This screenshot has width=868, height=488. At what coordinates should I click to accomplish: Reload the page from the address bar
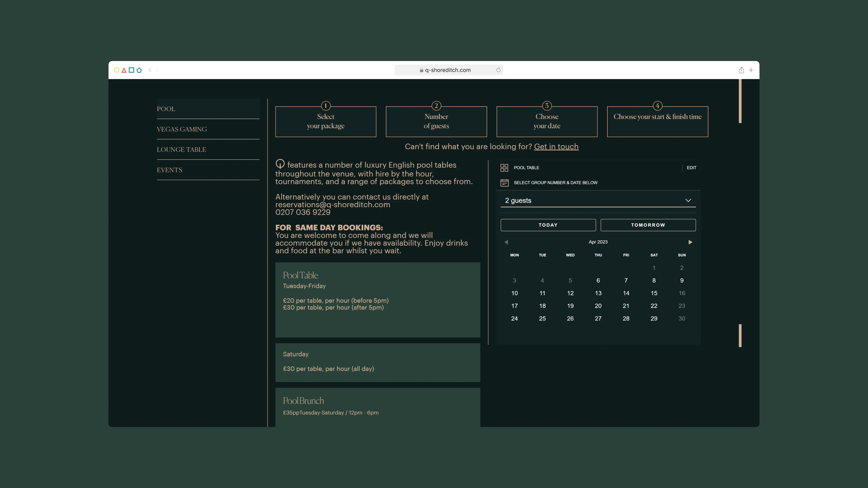pyautogui.click(x=498, y=70)
